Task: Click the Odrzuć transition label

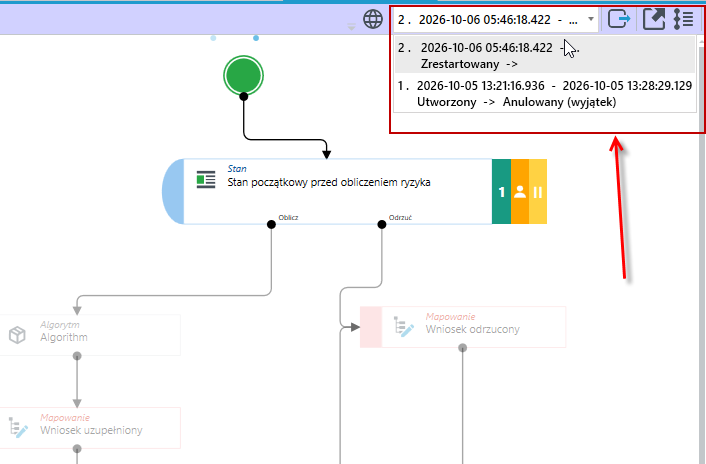Action: click(x=400, y=217)
